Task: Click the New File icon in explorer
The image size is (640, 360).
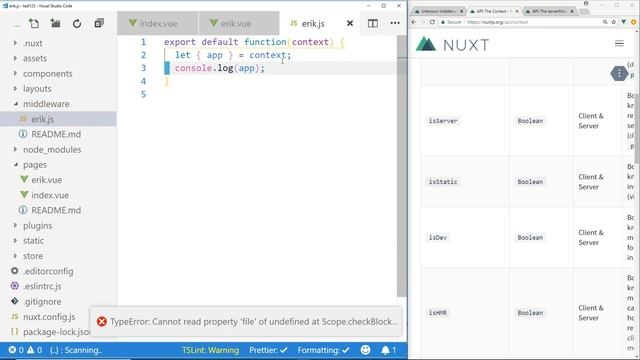Action: click(34, 23)
